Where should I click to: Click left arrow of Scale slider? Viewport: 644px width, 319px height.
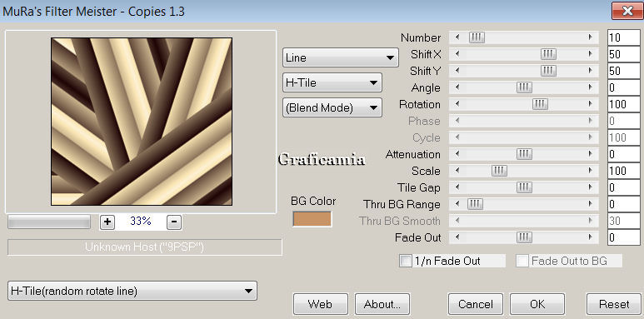(x=457, y=171)
